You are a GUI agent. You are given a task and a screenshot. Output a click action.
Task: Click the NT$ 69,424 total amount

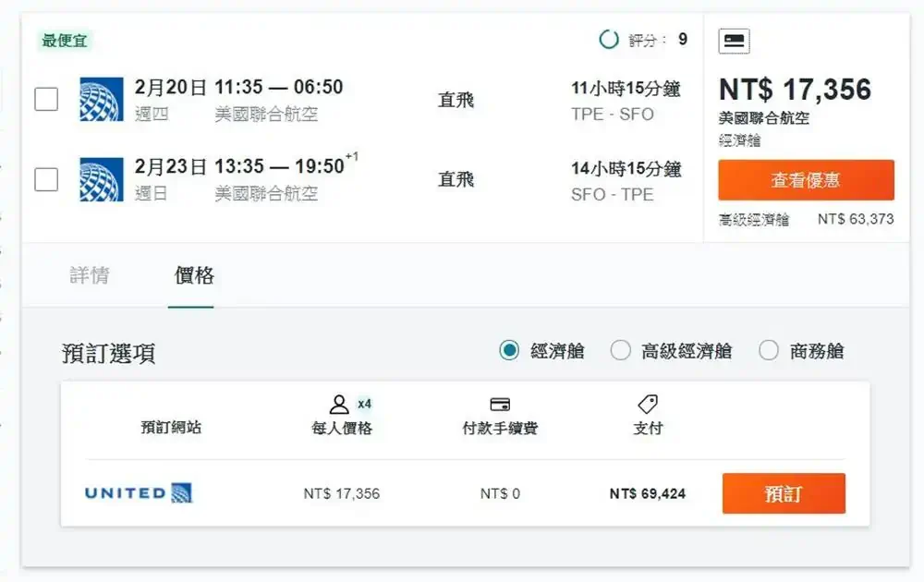click(x=648, y=493)
